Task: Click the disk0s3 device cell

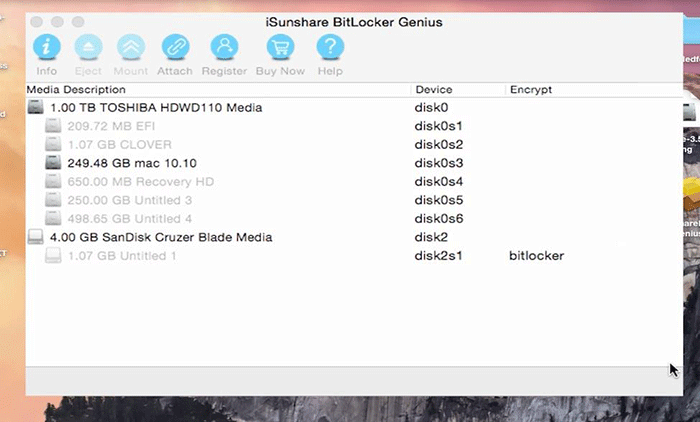Action: (439, 163)
